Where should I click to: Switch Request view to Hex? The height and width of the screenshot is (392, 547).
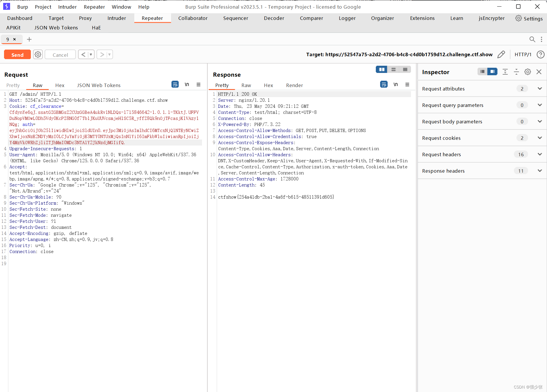60,85
